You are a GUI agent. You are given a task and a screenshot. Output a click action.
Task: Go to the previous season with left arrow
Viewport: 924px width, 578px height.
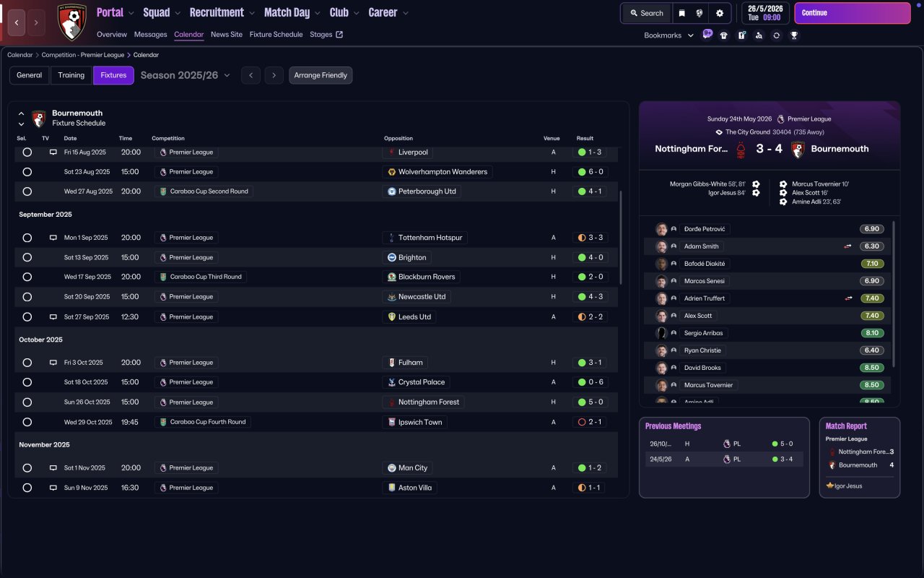(250, 75)
